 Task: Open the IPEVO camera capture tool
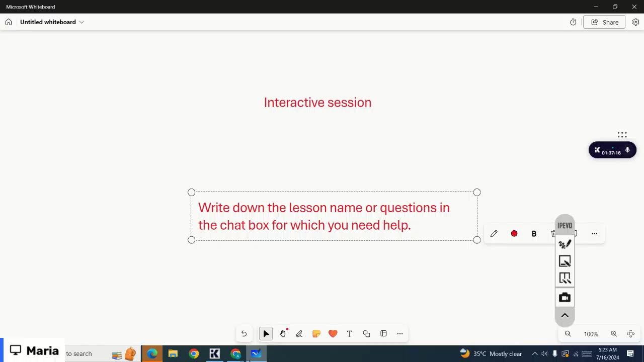(x=565, y=298)
